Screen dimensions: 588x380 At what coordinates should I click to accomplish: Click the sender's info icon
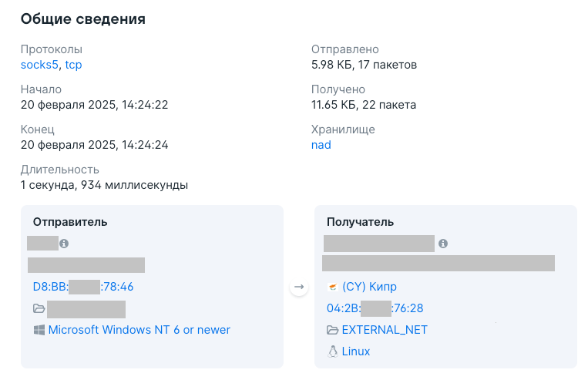(x=64, y=244)
